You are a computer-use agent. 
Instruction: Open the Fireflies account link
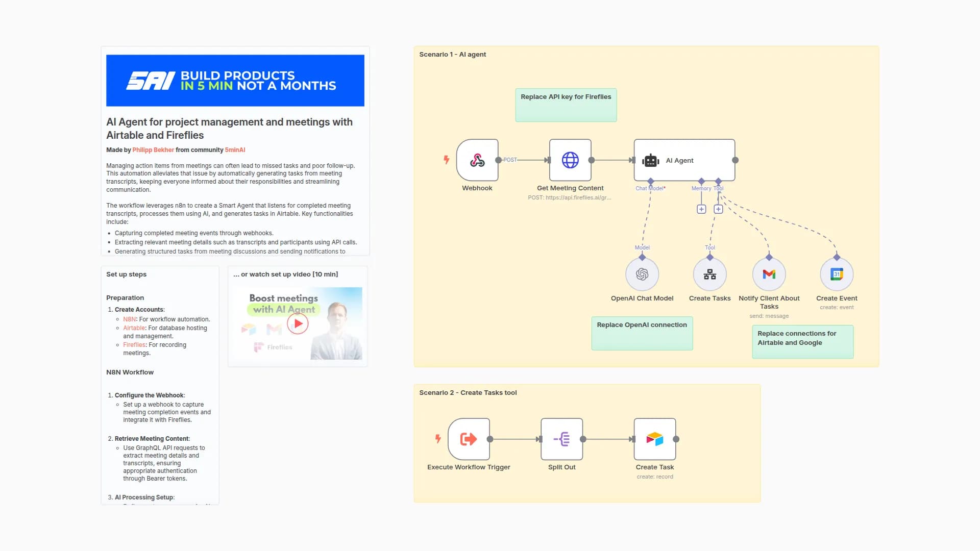coord(134,345)
